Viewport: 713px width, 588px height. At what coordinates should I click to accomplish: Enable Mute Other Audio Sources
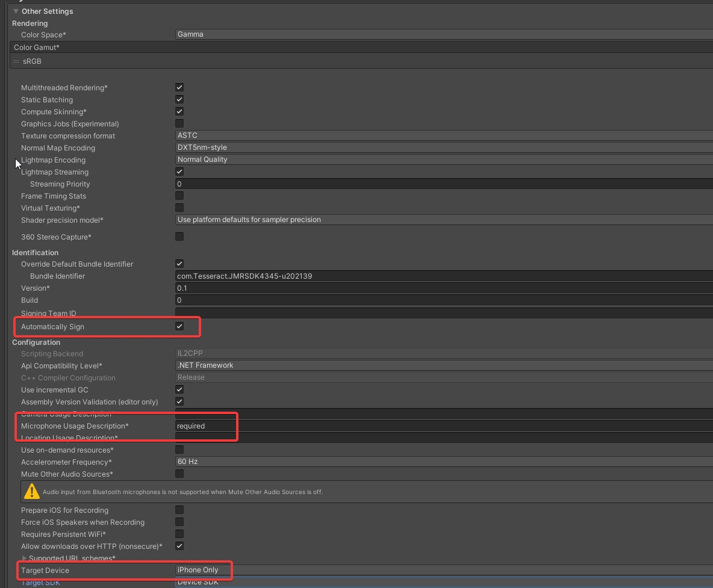[179, 474]
